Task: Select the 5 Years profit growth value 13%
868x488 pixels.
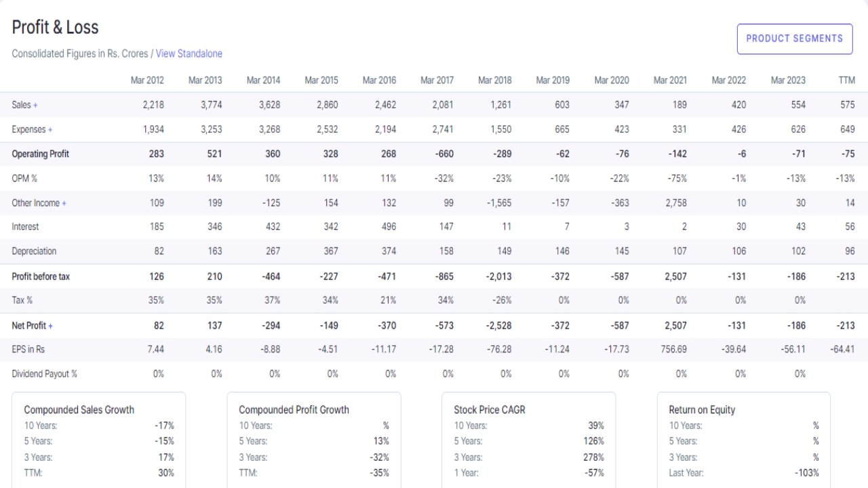Action: coord(381,441)
